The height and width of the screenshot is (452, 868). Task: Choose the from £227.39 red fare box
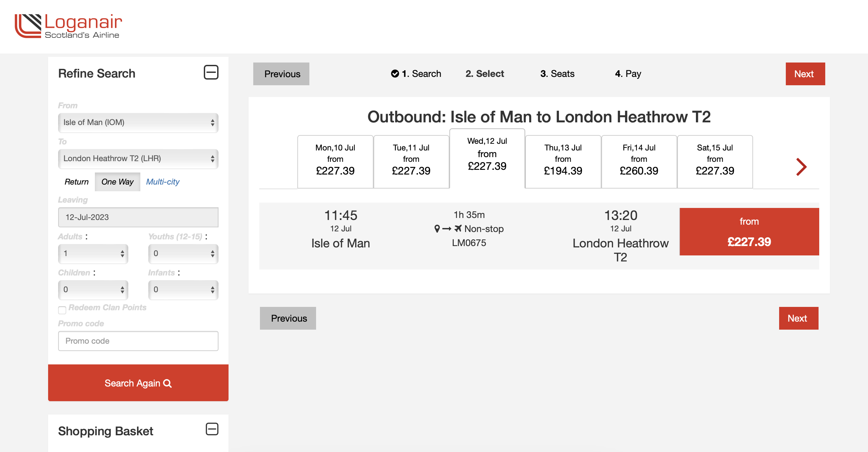(749, 232)
